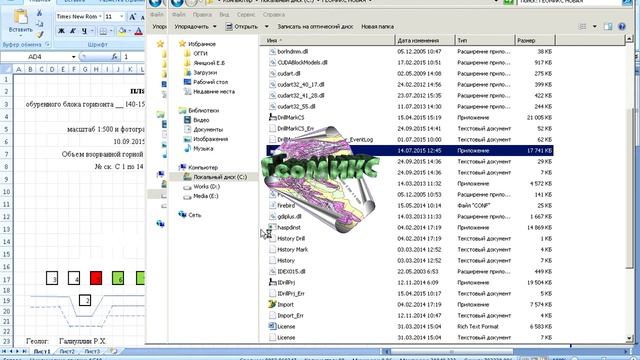The width and height of the screenshot is (640, 360).
Task: Select the Works (D:) drive icon
Action: click(187, 187)
